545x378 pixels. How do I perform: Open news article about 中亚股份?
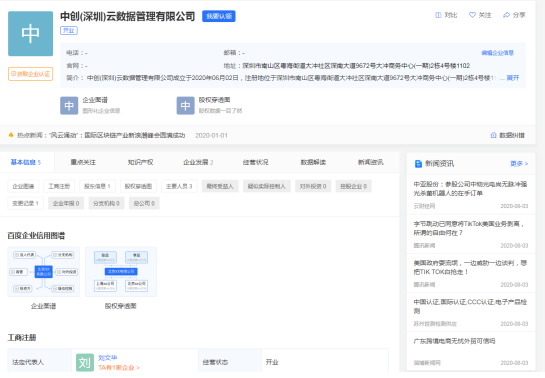[470, 189]
